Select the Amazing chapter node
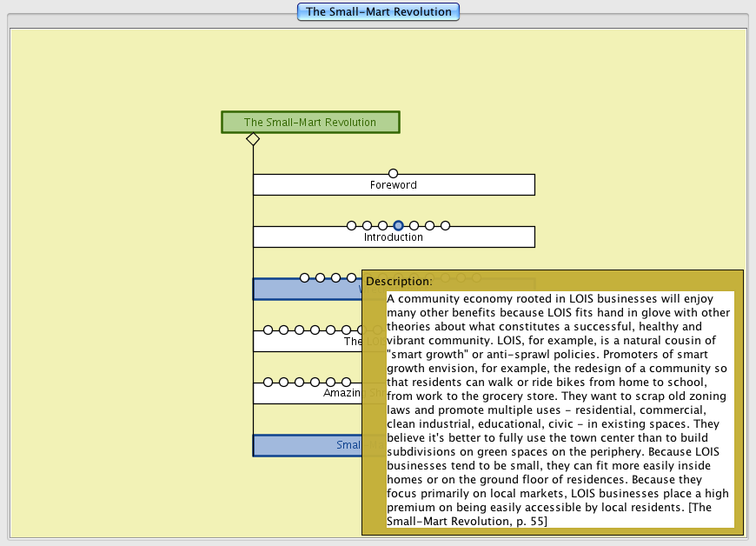 pos(304,394)
